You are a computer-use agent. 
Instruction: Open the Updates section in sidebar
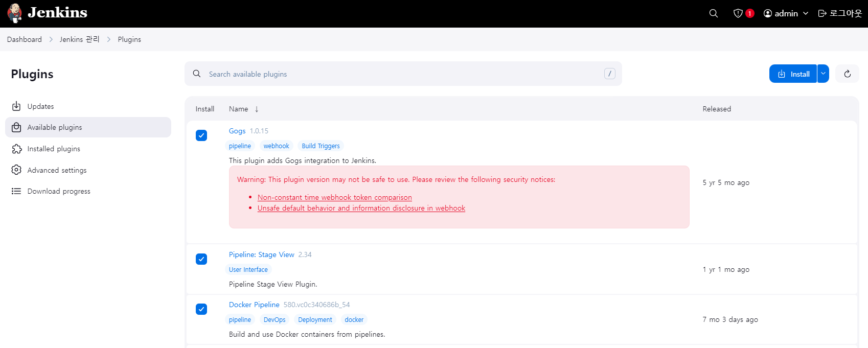(88, 106)
